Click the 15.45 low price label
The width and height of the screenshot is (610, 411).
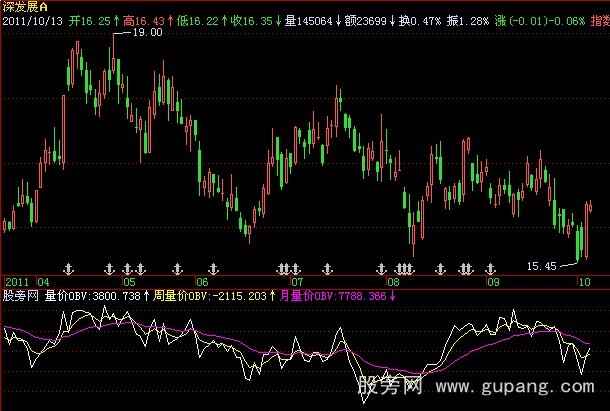coord(539,265)
